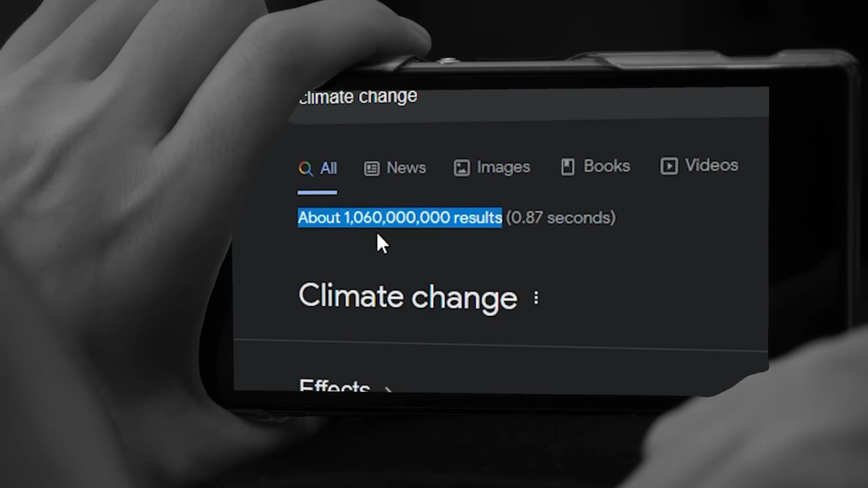The width and height of the screenshot is (868, 488).
Task: Open the Effects section label
Action: pos(334,388)
